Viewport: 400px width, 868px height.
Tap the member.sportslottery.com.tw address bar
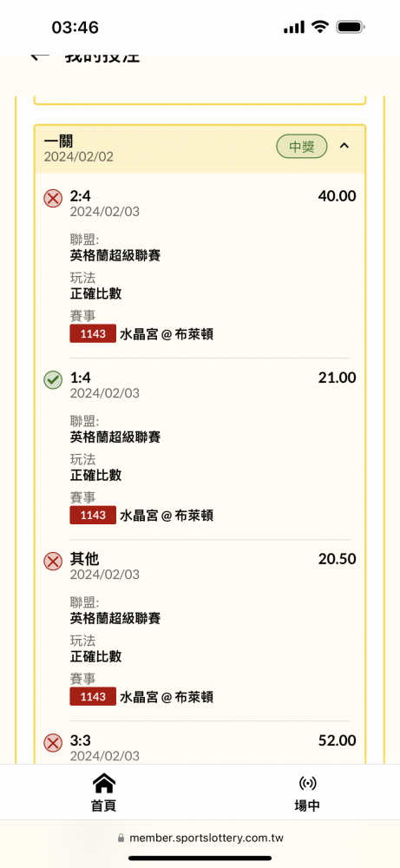pos(200,838)
